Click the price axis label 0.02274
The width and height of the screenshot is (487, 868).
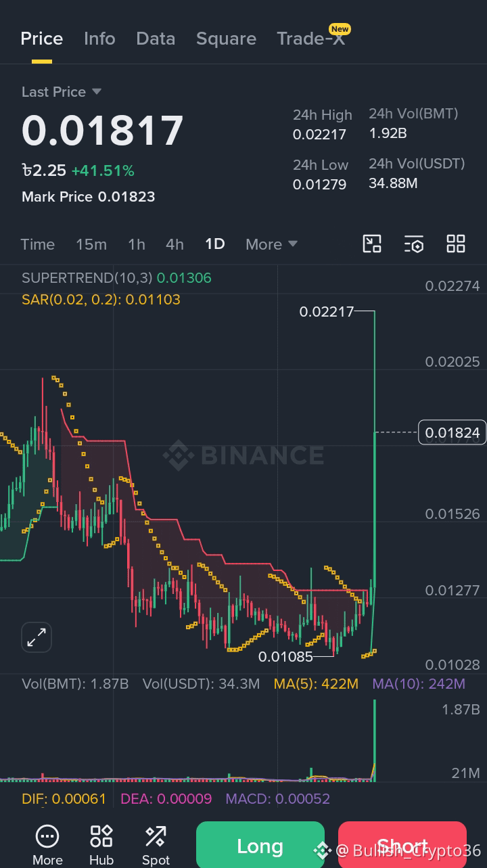click(x=453, y=286)
